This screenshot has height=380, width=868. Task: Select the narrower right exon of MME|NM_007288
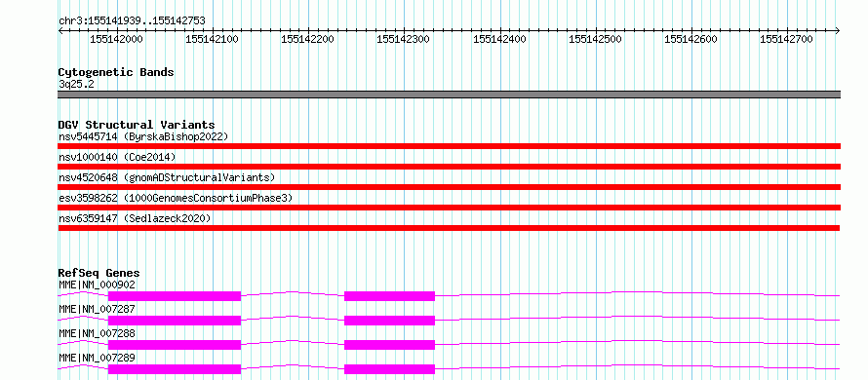[x=390, y=345]
